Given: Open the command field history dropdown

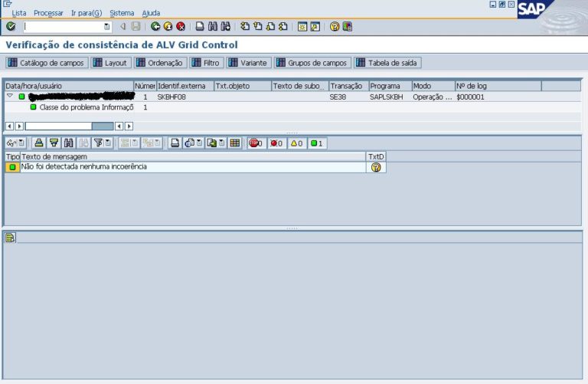Looking at the screenshot, I should 107,27.
